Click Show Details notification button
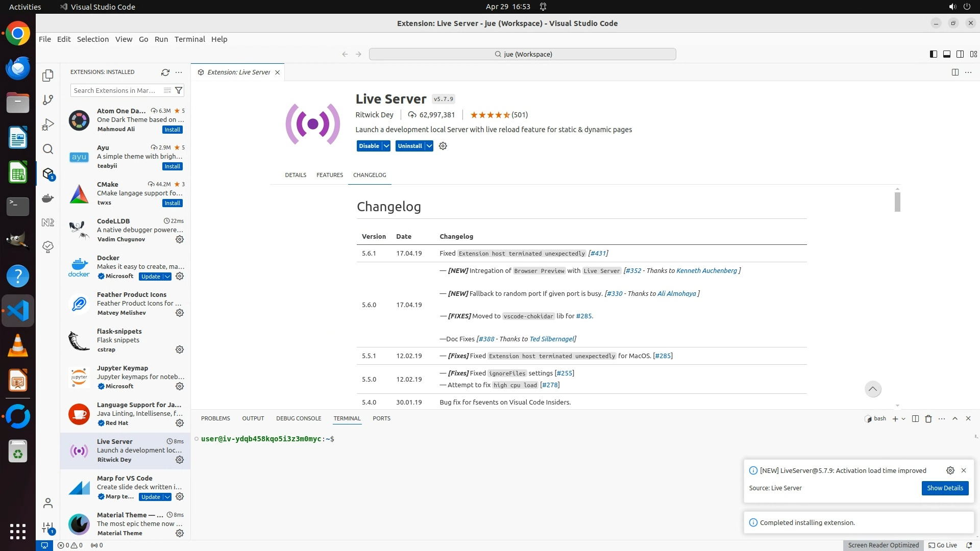The image size is (980, 551). 945,488
